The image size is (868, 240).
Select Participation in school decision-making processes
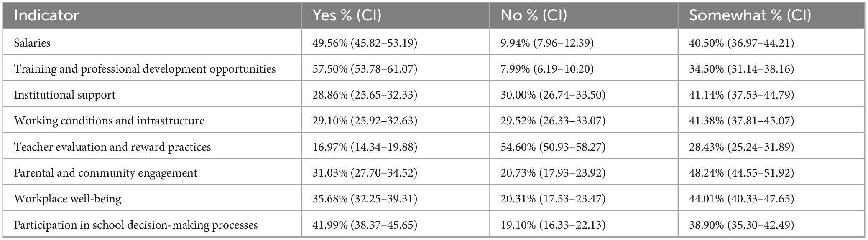(x=135, y=225)
